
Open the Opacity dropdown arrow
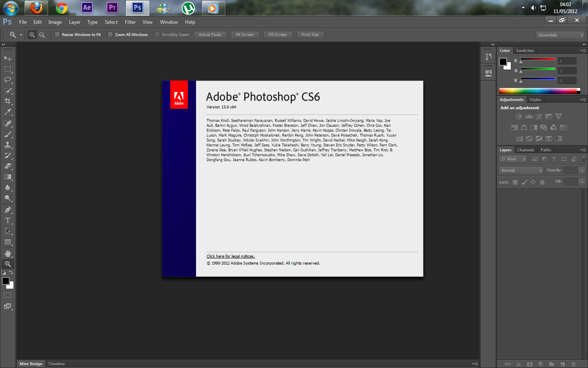coord(582,171)
